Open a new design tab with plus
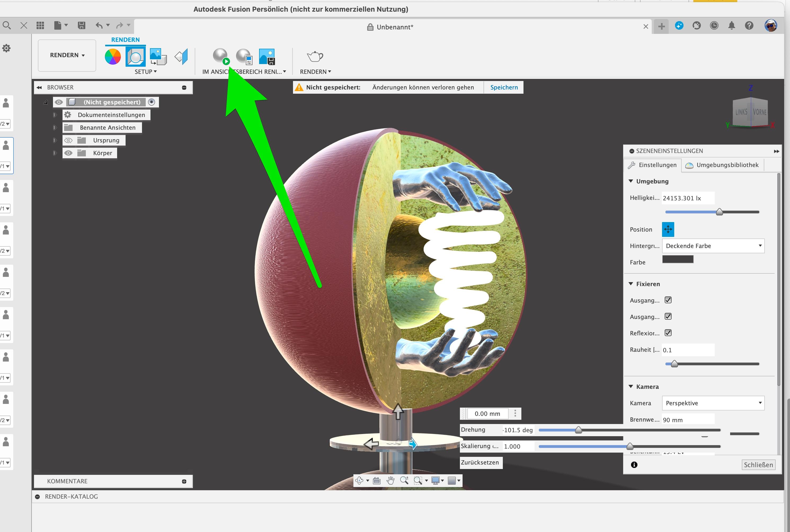 pos(662,26)
